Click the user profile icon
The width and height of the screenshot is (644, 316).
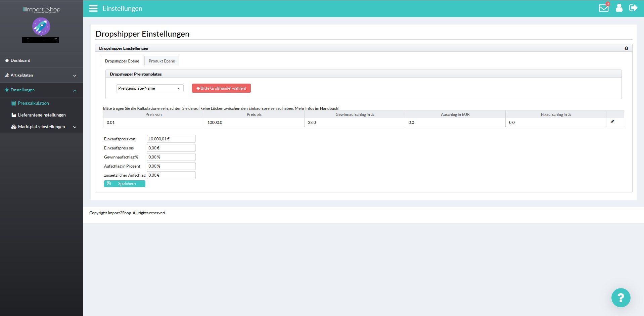(x=619, y=8)
